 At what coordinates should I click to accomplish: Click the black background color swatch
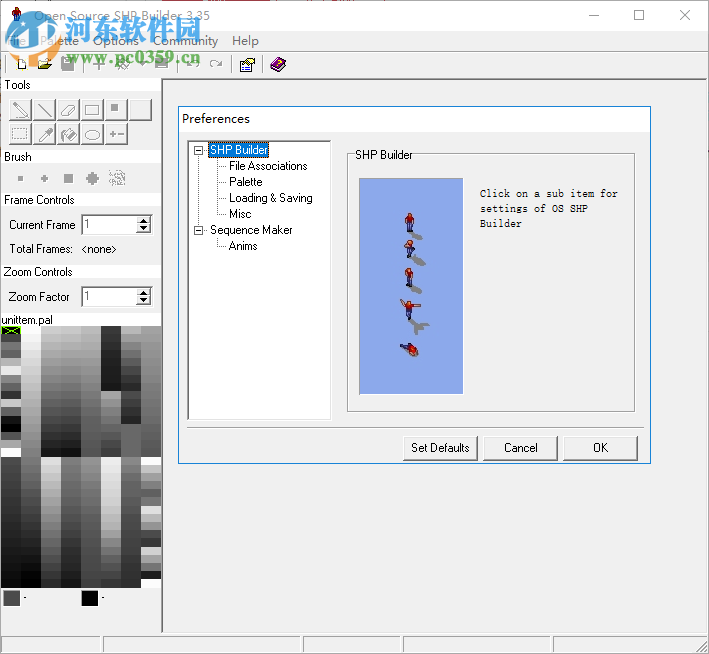[x=90, y=598]
